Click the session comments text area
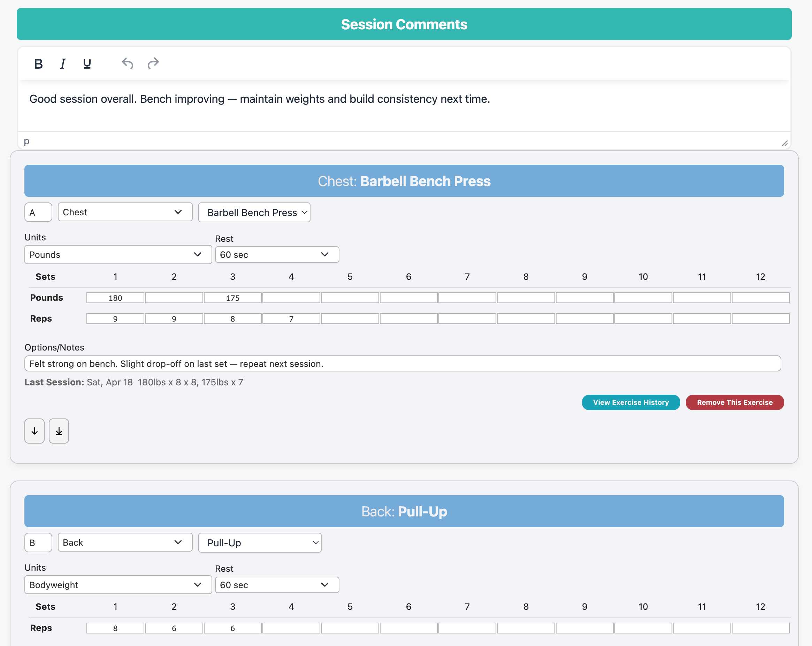The image size is (812, 646). click(404, 106)
